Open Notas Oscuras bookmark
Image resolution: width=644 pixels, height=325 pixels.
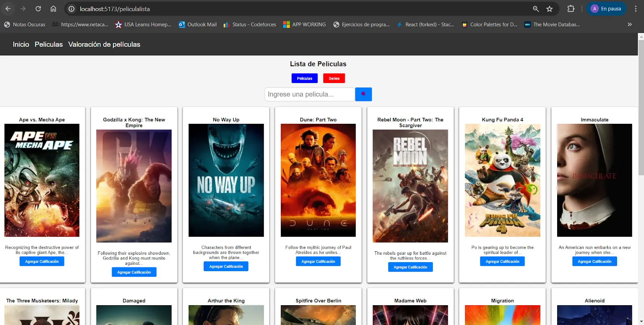coord(25,24)
